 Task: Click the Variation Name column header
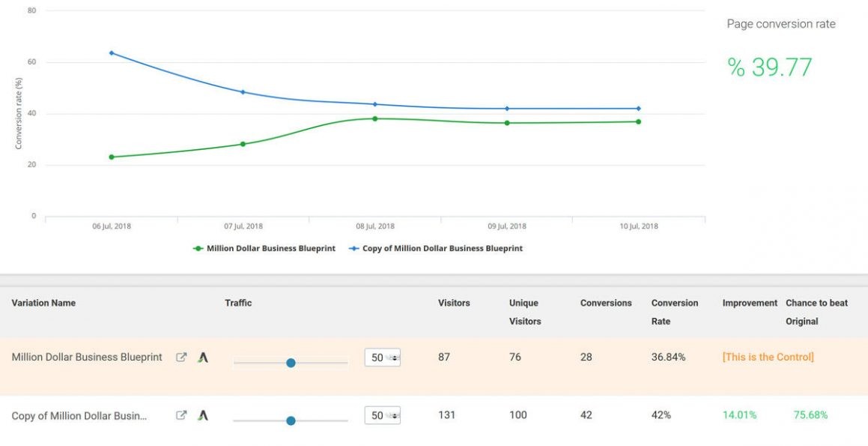coord(43,303)
